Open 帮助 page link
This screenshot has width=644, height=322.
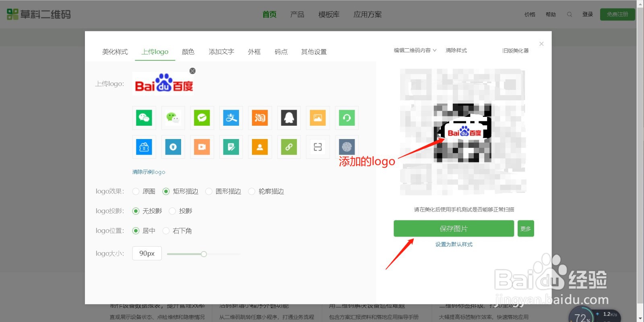pyautogui.click(x=551, y=15)
